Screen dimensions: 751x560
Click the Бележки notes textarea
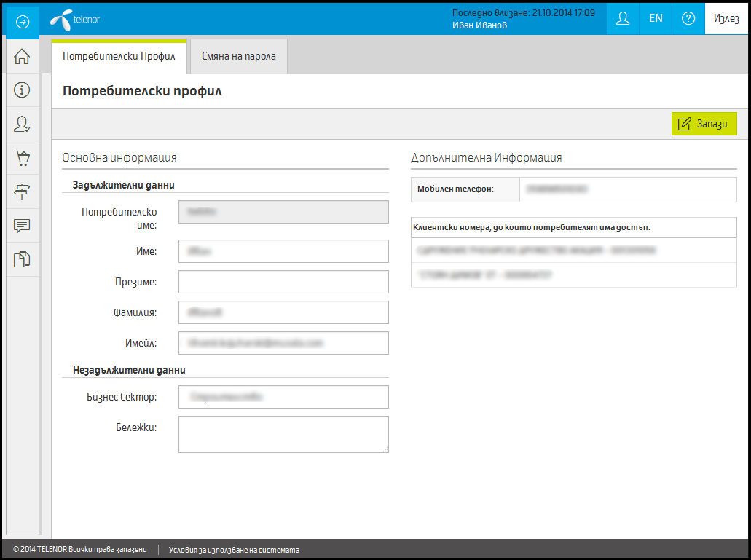pyautogui.click(x=283, y=435)
